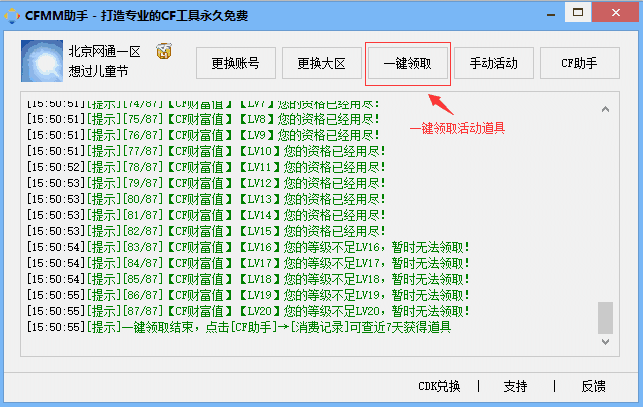Image resolution: width=643 pixels, height=407 pixels.
Task: Click the 支持 link
Action: point(515,386)
